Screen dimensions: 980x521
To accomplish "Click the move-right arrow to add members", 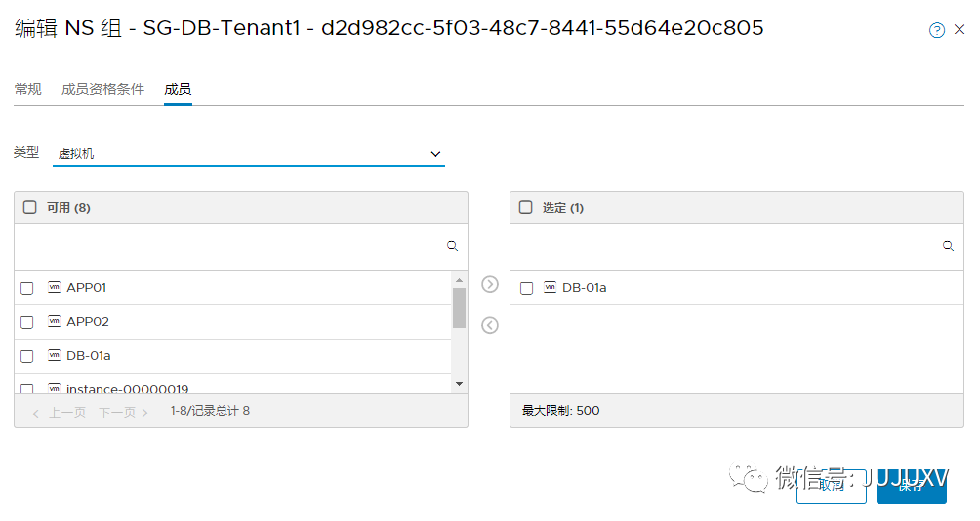I will pyautogui.click(x=490, y=284).
